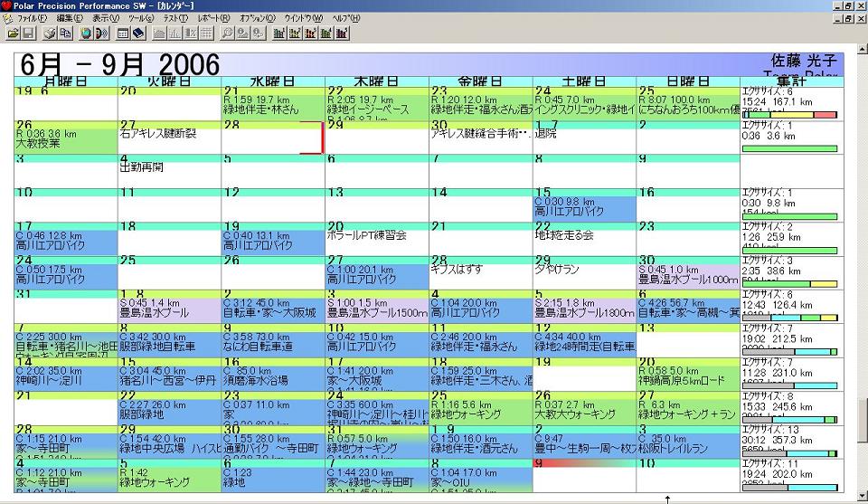Select the 地球を走る会 note
868x504 pixels.
pyautogui.click(x=564, y=235)
